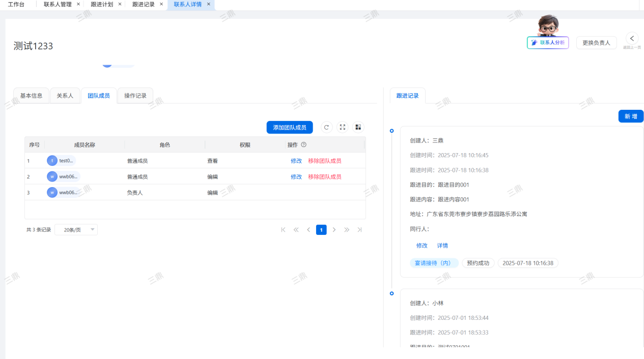The image size is (644, 359).
Task: Click the 添加团队成员 button
Action: point(289,128)
